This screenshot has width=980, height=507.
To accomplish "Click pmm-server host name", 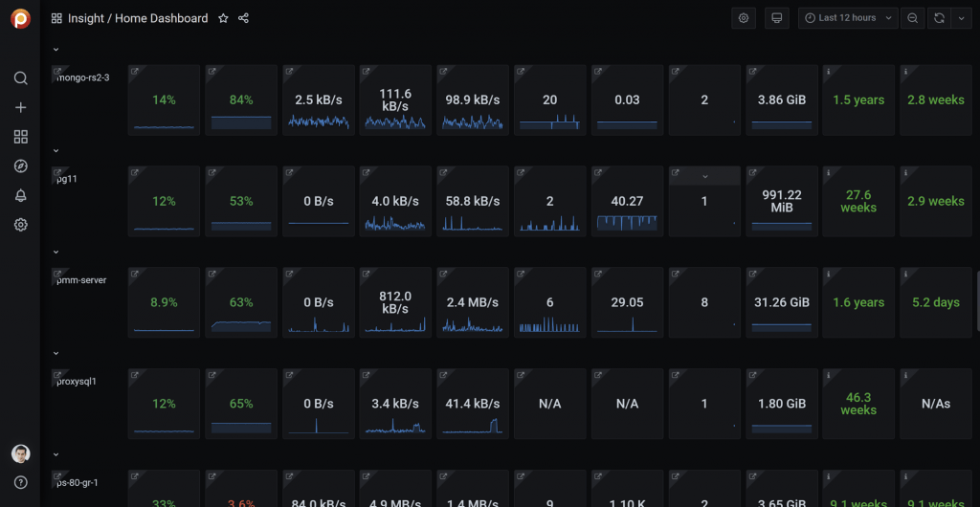I will click(x=81, y=279).
